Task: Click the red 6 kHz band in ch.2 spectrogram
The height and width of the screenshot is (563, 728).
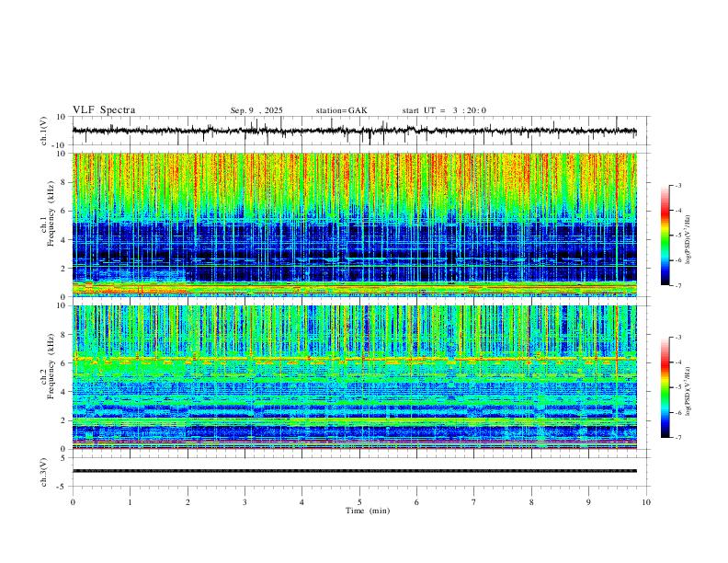Action: 355,359
